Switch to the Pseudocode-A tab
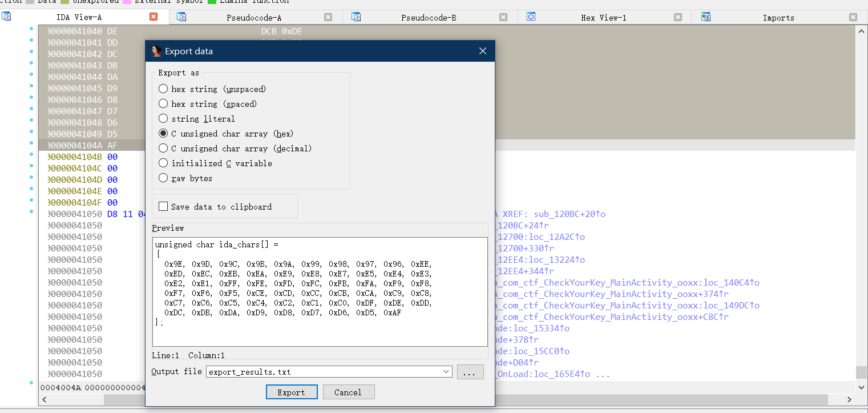Image resolution: width=868 pixels, height=413 pixels. click(254, 18)
